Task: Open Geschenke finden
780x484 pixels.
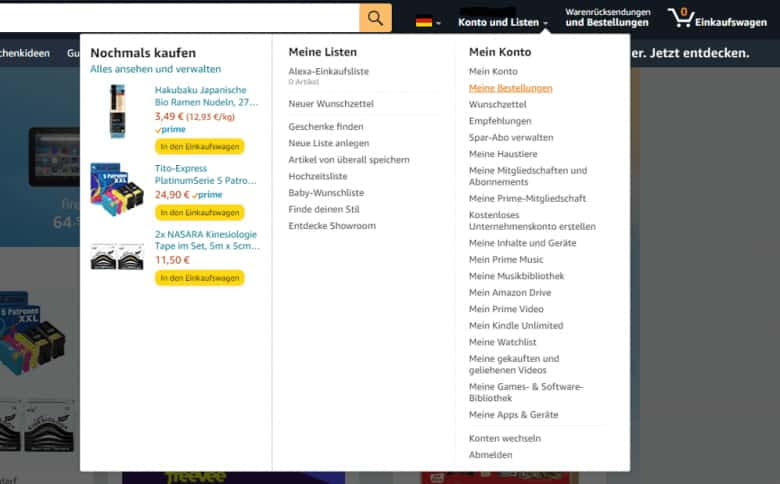Action: click(326, 127)
